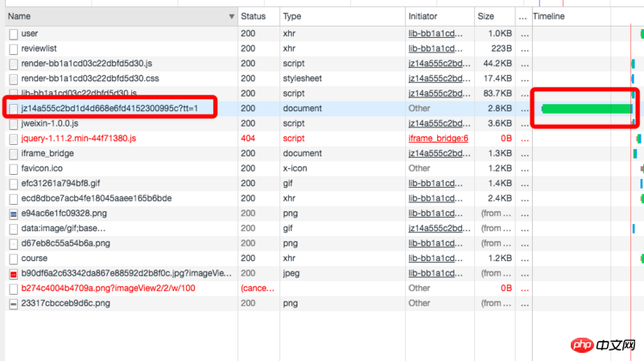
Task: Click the red jpeg file icon for b90df6a2c
Action: coord(13,273)
